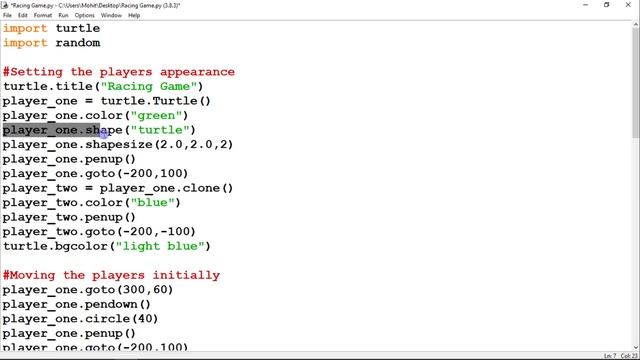
Task: Click the 'Ln: 7' status bar indicator
Action: (610, 356)
